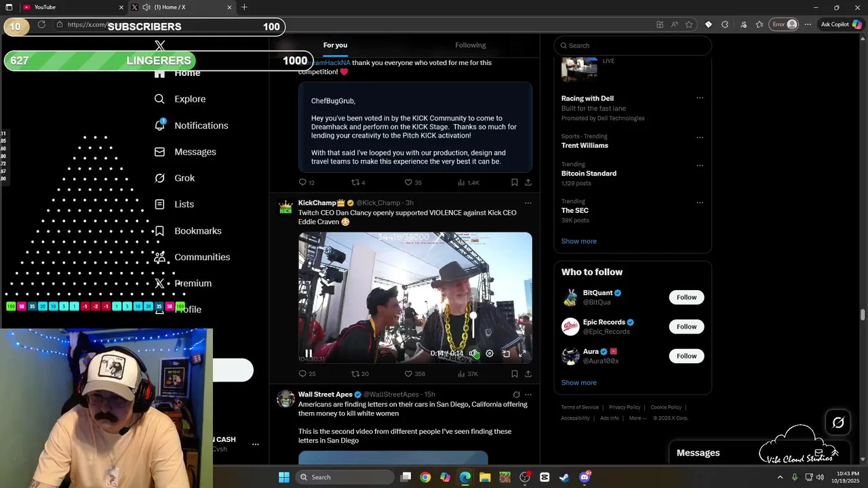
Task: Follow Aura
Action: click(686, 356)
